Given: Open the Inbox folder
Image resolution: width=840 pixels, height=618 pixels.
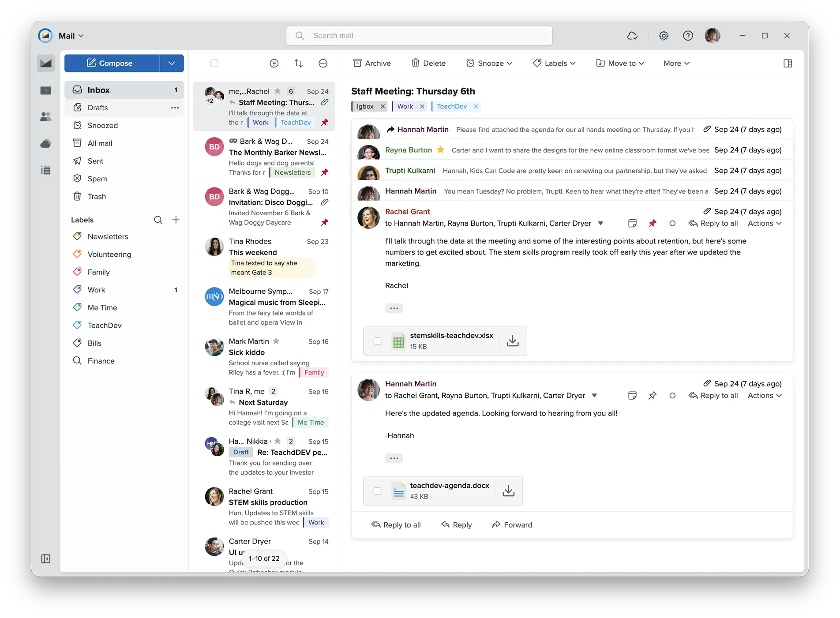Looking at the screenshot, I should coord(124,90).
